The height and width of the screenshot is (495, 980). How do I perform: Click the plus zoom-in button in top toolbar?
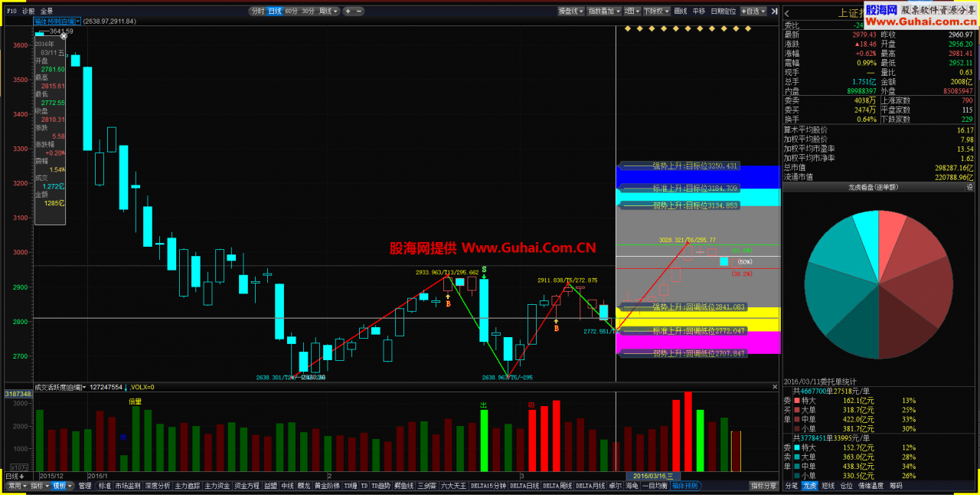click(348, 11)
